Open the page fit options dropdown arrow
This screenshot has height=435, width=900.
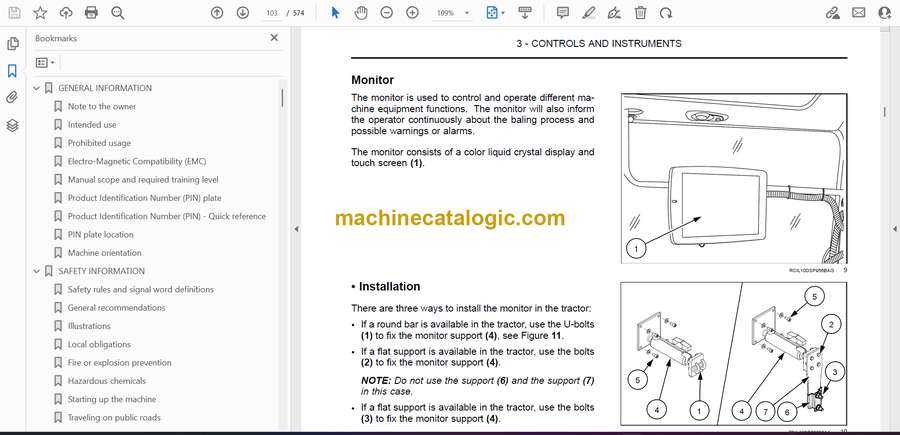click(503, 13)
